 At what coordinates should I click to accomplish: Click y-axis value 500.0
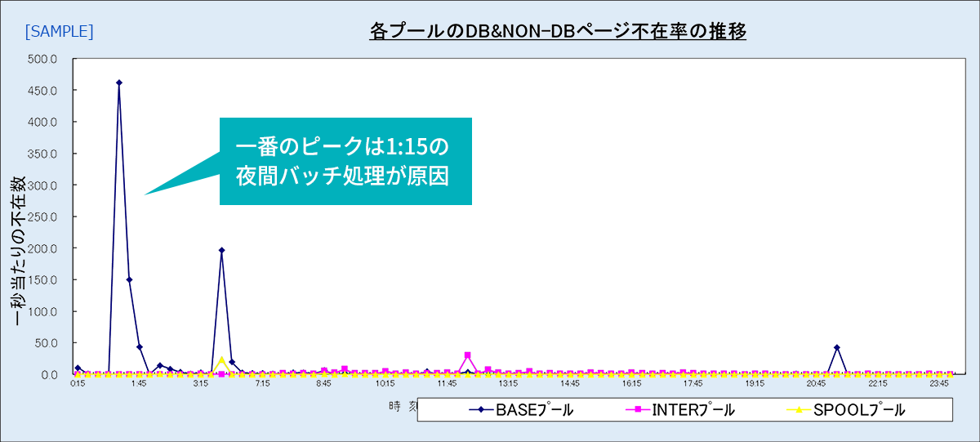pos(42,59)
